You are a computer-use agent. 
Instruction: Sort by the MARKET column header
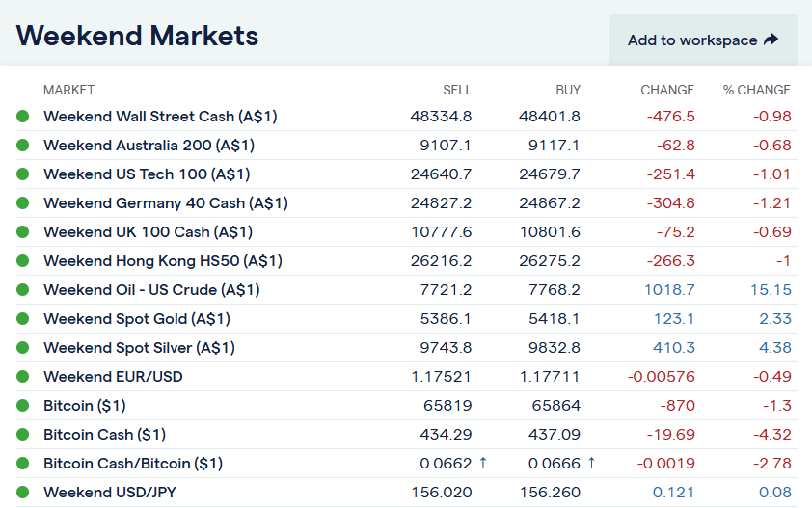point(68,90)
